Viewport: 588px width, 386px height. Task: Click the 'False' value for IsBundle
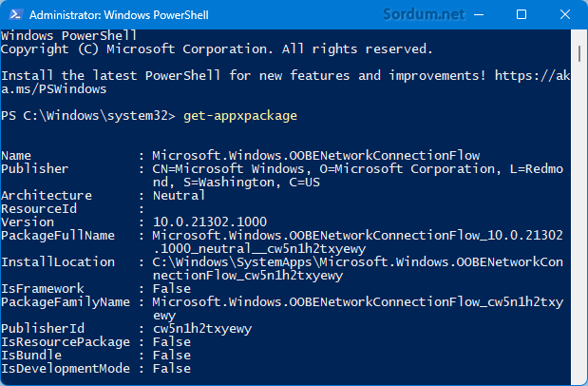(x=172, y=356)
